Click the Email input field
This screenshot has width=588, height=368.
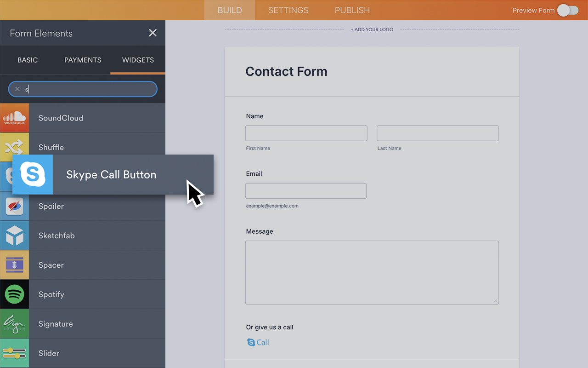tap(306, 191)
